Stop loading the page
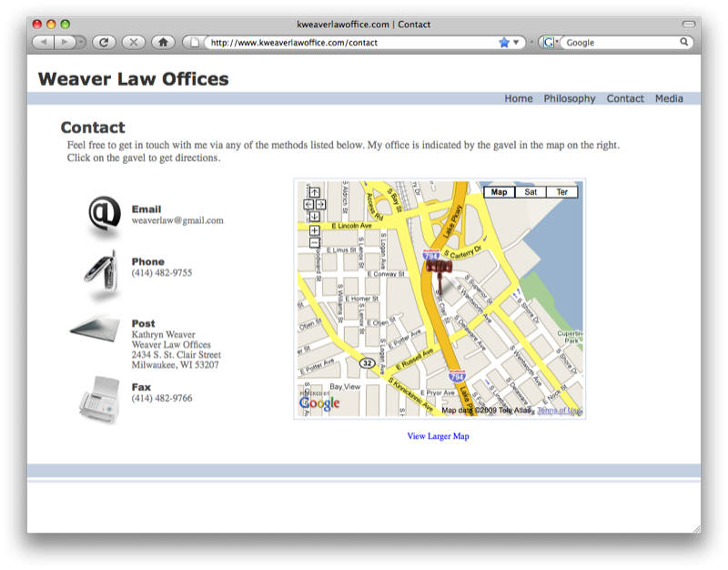This screenshot has width=728, height=570. tap(133, 42)
